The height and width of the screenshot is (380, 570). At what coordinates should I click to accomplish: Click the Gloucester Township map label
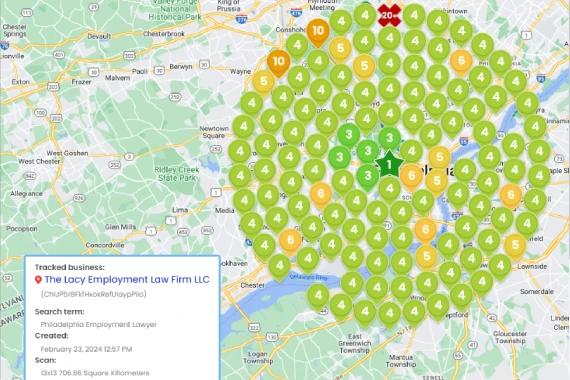(509, 337)
